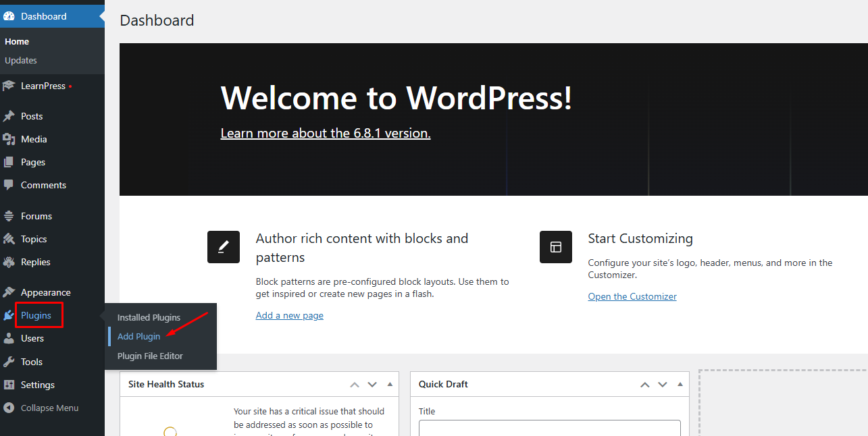Open Installed Plugins from the flyout
Viewport: 868px width, 436px height.
coord(149,317)
